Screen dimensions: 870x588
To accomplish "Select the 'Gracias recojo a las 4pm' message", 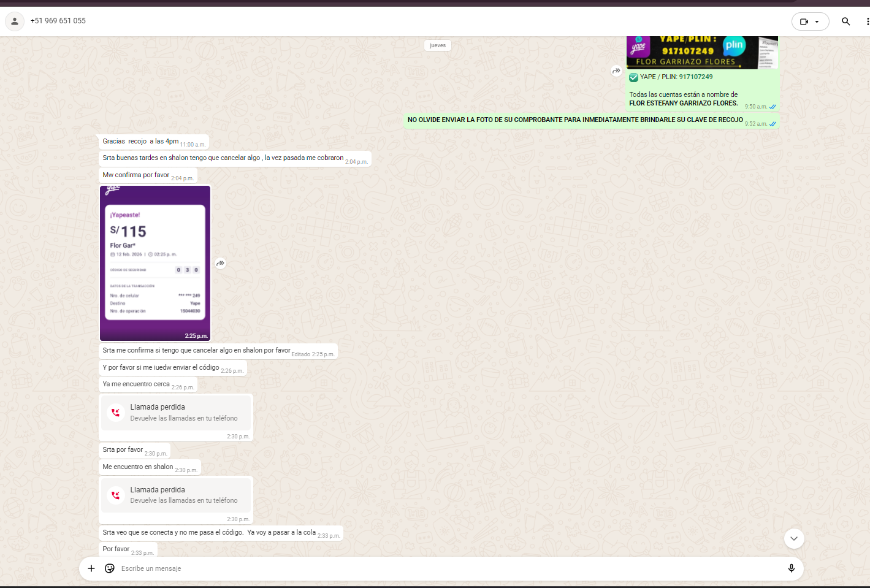I will [x=140, y=142].
